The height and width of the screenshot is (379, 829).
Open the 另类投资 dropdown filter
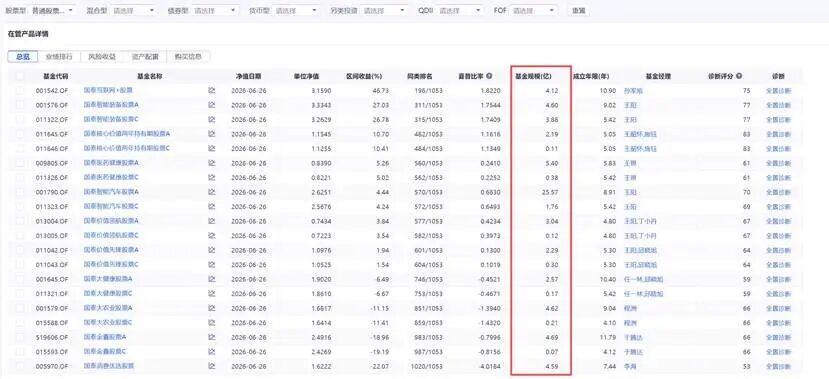pyautogui.click(x=384, y=10)
